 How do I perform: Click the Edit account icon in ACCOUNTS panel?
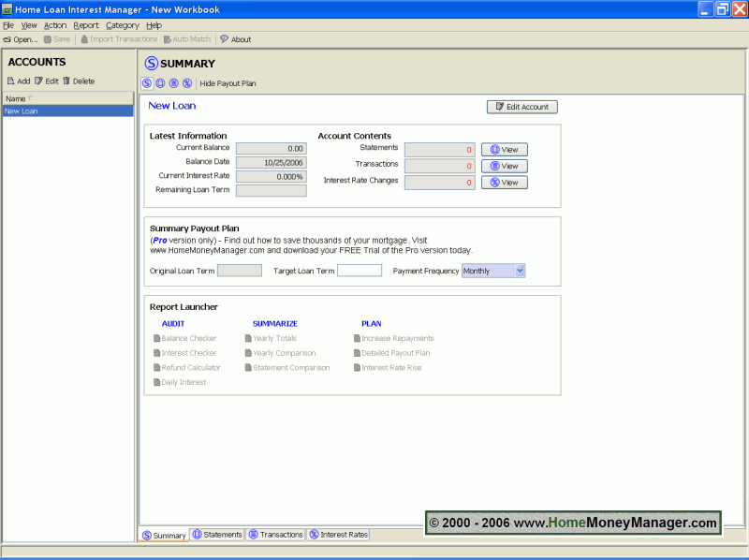coord(47,81)
